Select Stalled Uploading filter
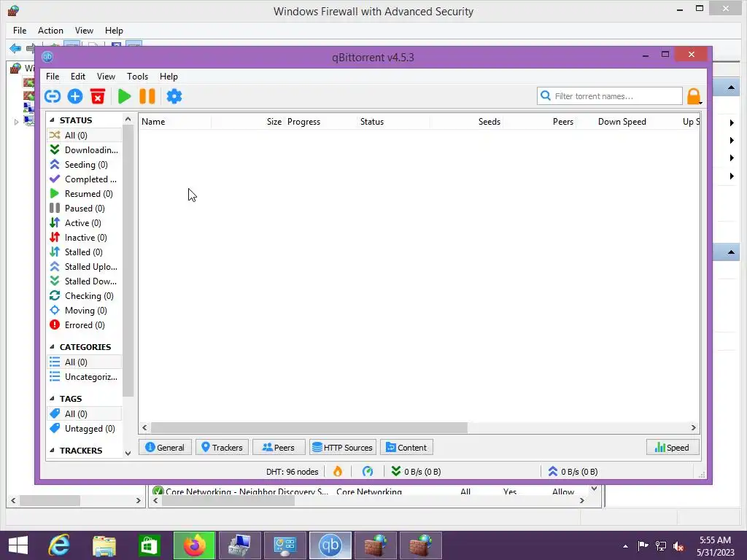Viewport: 747px width, 560px height. tap(85, 267)
